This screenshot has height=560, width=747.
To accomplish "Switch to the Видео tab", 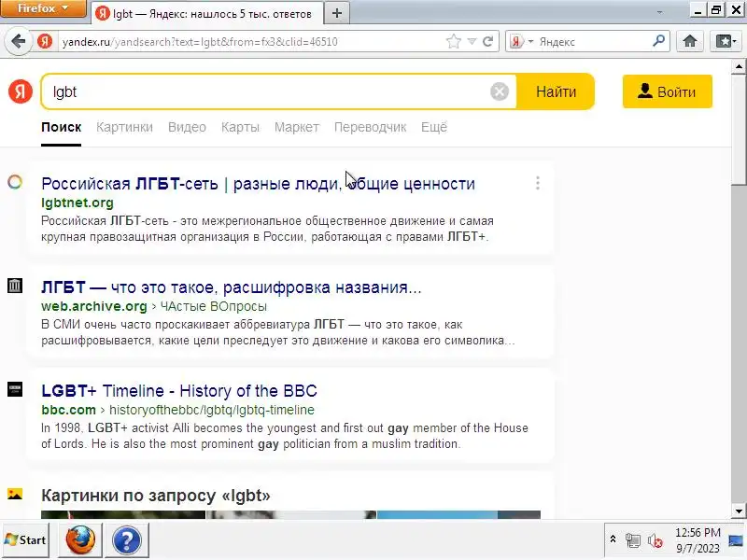I will 187,128.
